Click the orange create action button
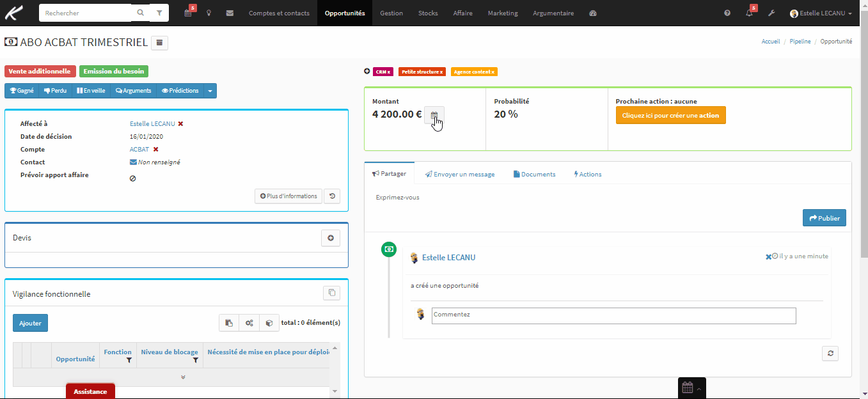868x399 pixels. tap(670, 115)
